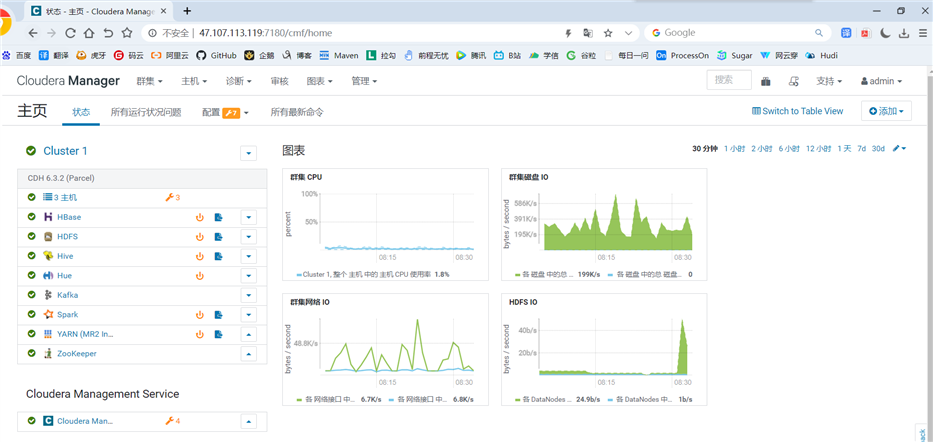The width and height of the screenshot is (933, 442).
Task: Open the Cloudera Man... service link
Action: [84, 421]
